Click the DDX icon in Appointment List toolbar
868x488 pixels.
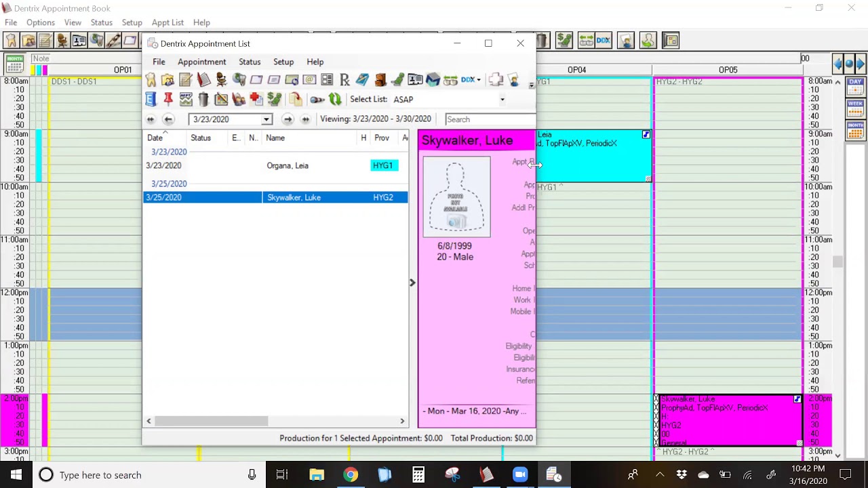(468, 80)
